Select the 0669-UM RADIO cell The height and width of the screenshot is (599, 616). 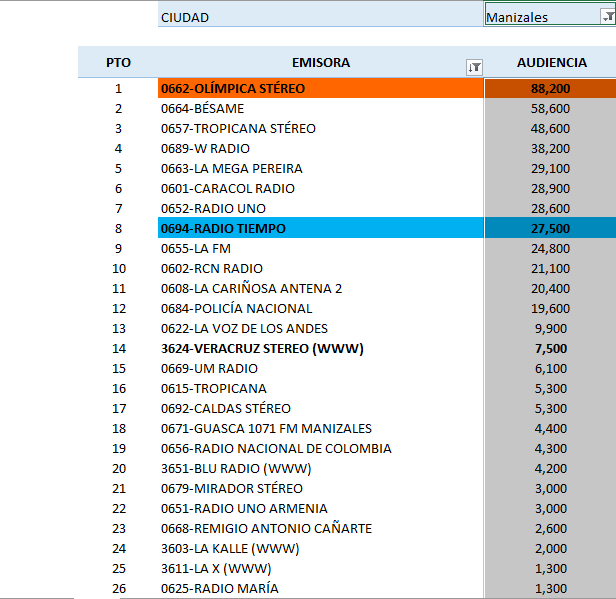click(x=321, y=369)
